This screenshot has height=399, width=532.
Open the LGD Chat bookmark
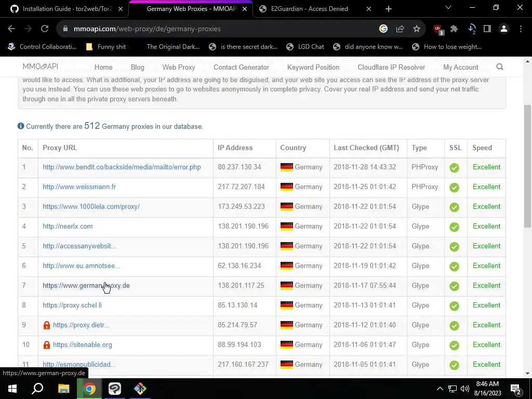pyautogui.click(x=305, y=47)
